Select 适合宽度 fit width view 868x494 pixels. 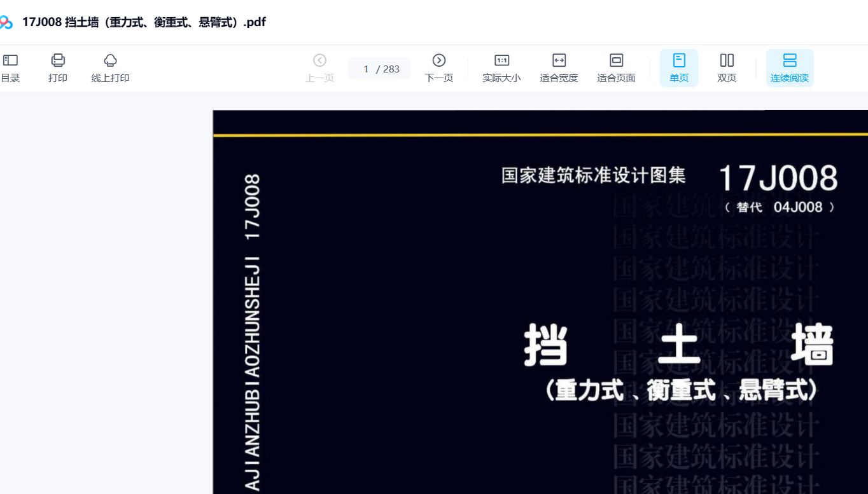click(x=559, y=68)
